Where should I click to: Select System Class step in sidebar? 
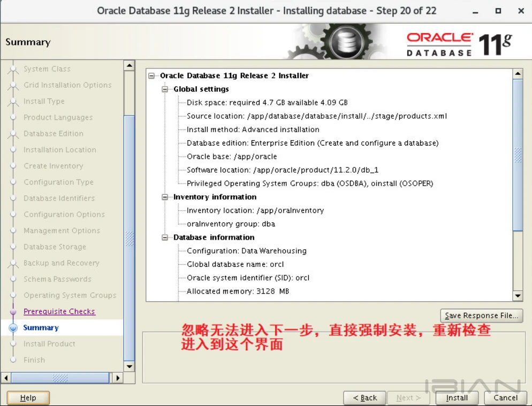(47, 69)
